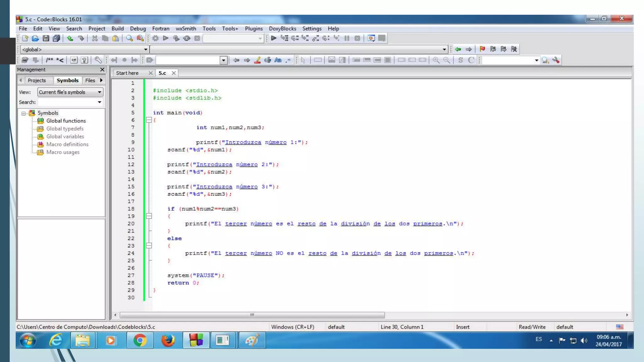Open Google Chrome from the taskbar
This screenshot has width=644, height=362.
(140, 340)
